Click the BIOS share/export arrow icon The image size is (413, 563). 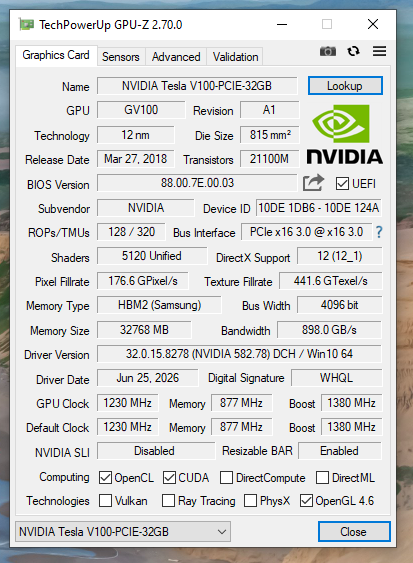click(x=313, y=183)
